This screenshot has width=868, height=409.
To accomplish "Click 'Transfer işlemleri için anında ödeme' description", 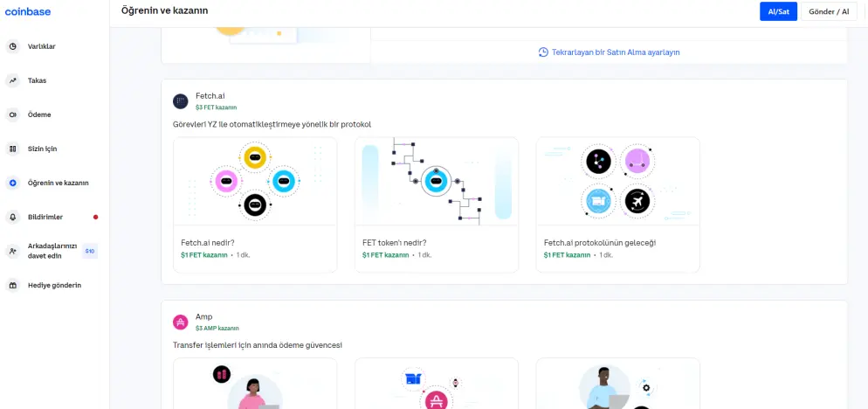I will pos(258,345).
